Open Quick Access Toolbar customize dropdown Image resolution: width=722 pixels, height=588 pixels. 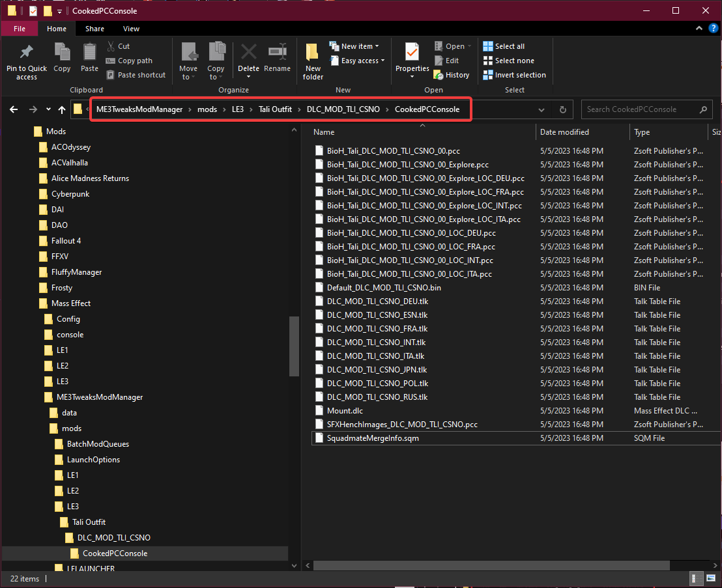pyautogui.click(x=60, y=11)
